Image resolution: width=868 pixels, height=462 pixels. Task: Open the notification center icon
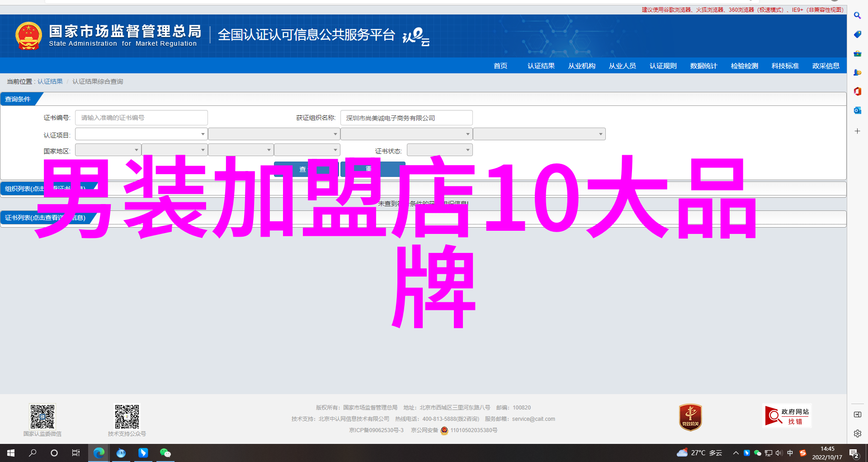click(x=854, y=453)
